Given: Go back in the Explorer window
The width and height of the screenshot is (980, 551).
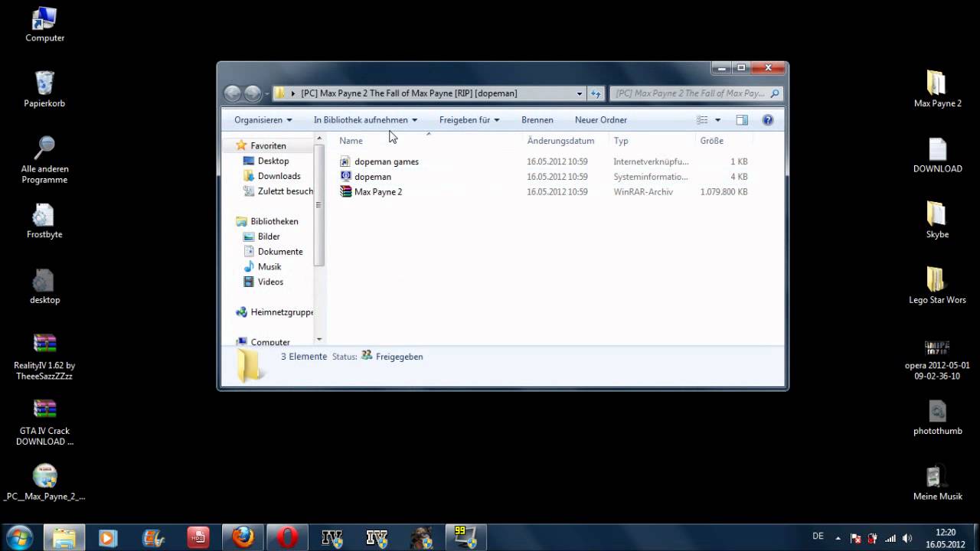Looking at the screenshot, I should (233, 93).
